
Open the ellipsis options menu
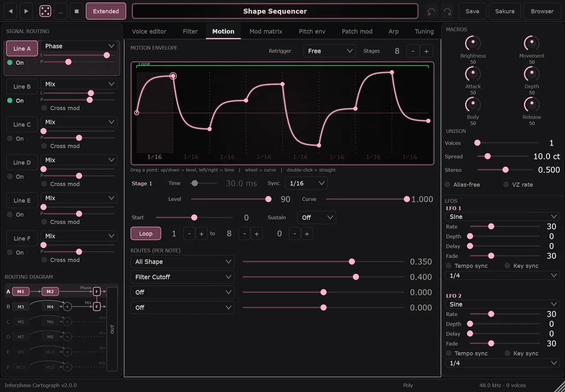click(x=61, y=11)
